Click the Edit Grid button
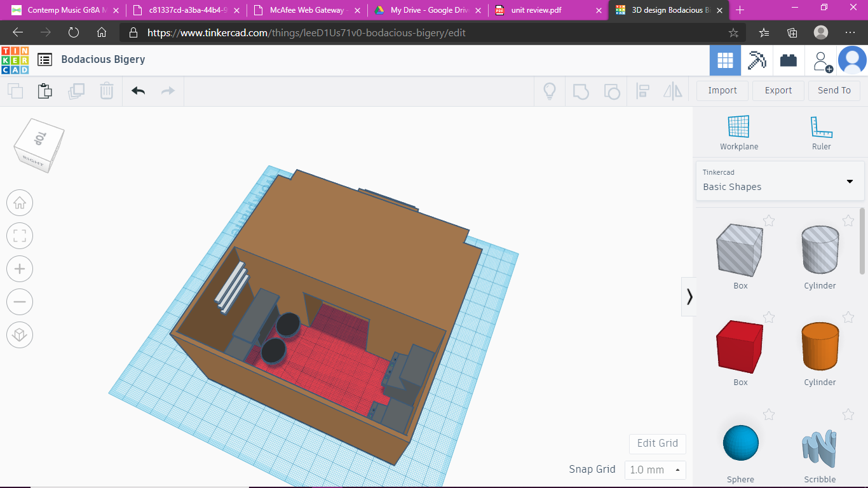Viewport: 868px width, 488px height. [x=658, y=444]
